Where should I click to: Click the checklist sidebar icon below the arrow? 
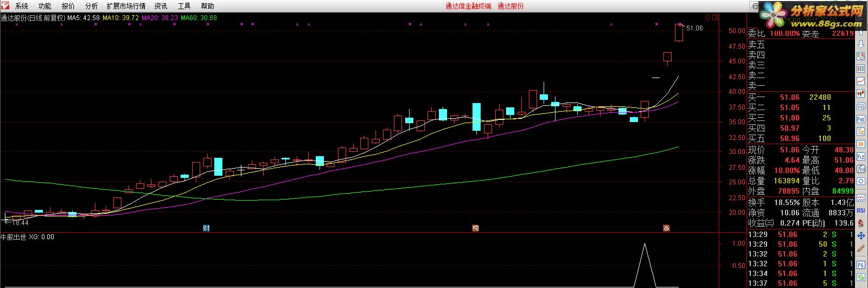pyautogui.click(x=861, y=56)
